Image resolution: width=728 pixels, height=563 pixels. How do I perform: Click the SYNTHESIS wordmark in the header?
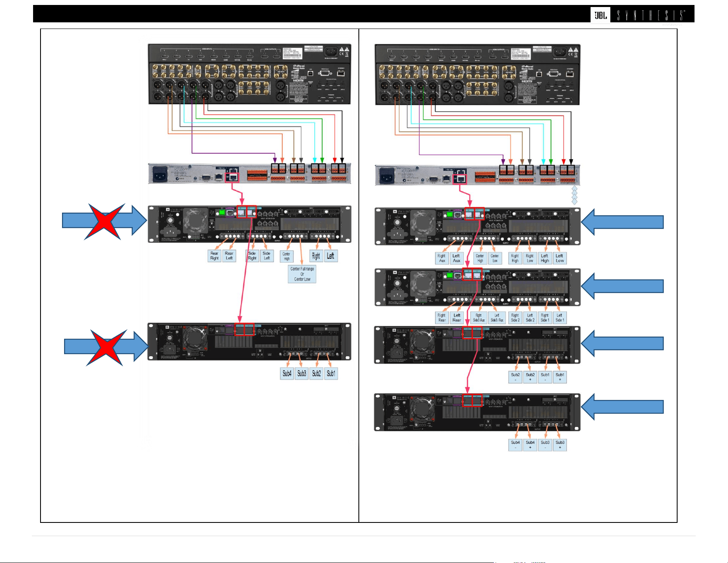(x=651, y=15)
